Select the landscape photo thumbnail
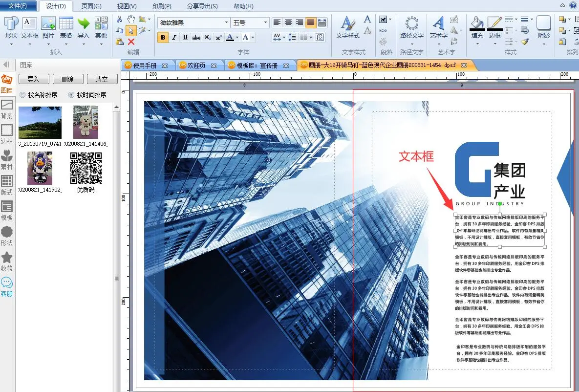The image size is (579, 392). (x=40, y=122)
